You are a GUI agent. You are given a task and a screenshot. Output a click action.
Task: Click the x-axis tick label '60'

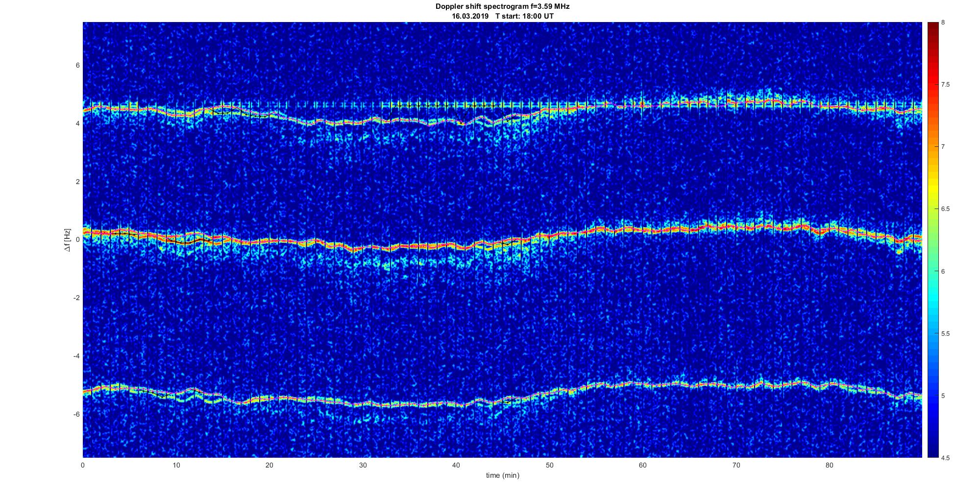[643, 465]
